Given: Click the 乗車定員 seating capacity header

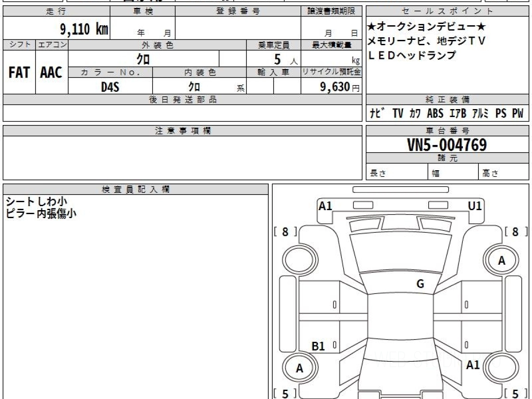Looking at the screenshot, I should (274, 45).
